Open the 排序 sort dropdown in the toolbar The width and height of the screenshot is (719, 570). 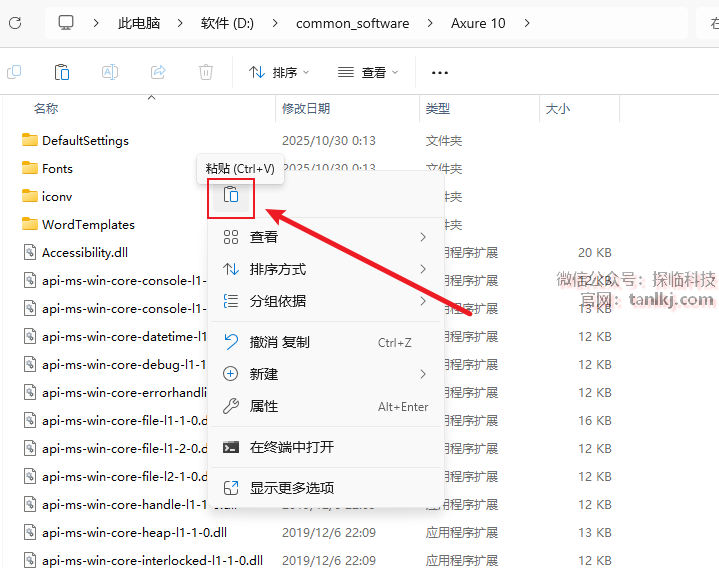point(279,72)
